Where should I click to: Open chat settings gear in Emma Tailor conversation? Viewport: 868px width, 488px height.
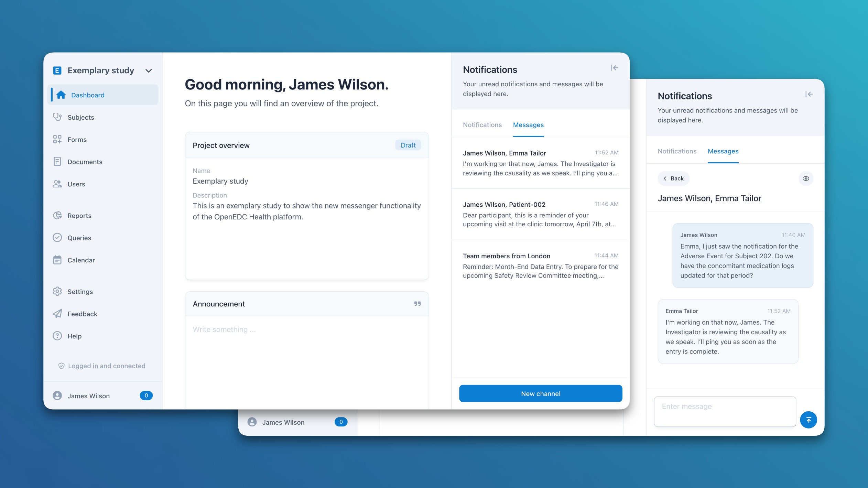point(806,178)
